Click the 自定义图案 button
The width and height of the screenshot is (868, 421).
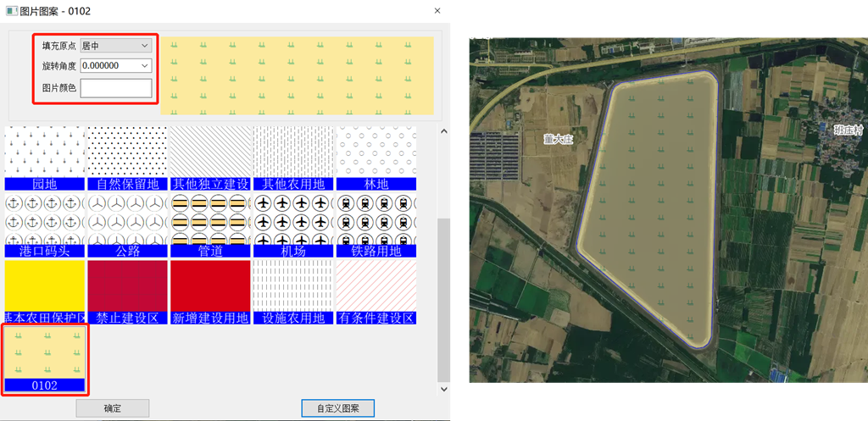coord(338,408)
